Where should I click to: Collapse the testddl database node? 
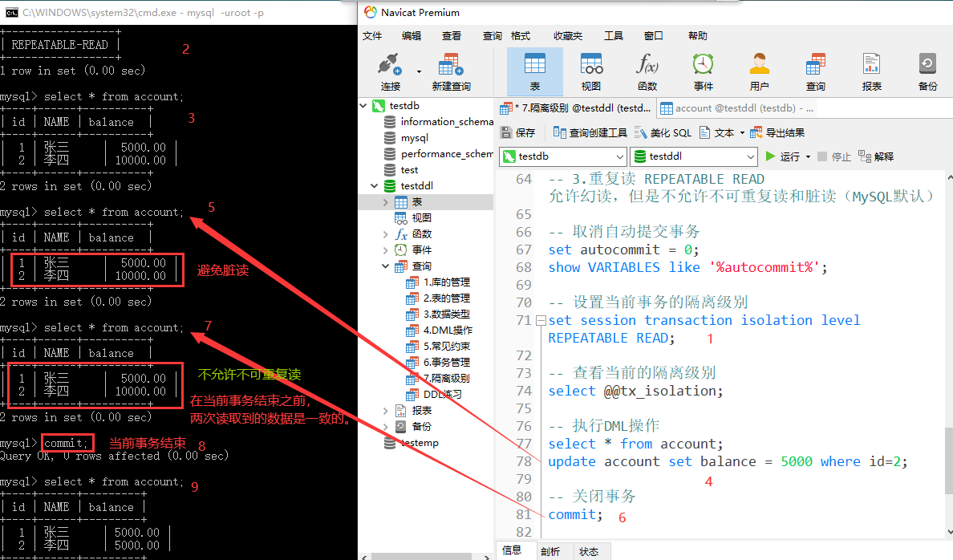(375, 185)
